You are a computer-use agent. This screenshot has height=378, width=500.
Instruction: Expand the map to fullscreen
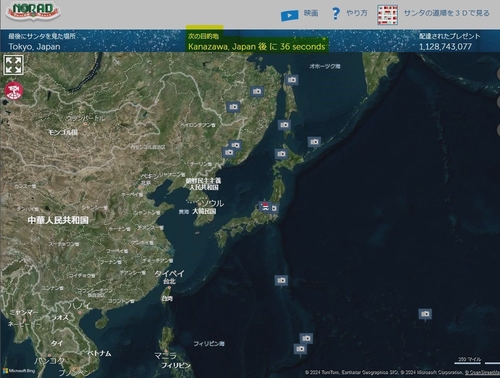tap(13, 65)
